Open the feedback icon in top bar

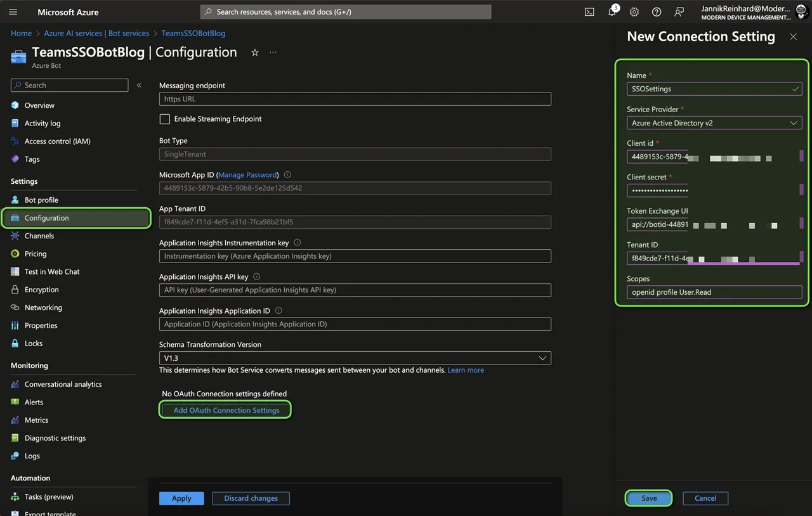tap(679, 12)
